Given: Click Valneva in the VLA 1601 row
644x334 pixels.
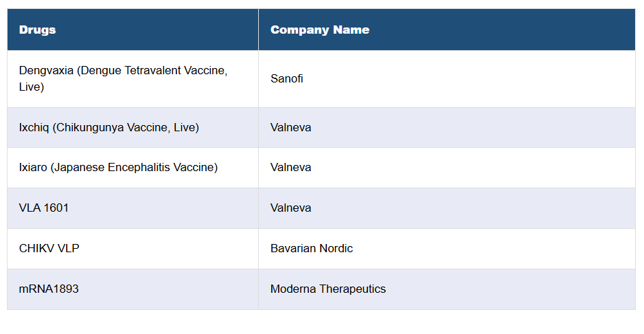Looking at the screenshot, I should (290, 208).
